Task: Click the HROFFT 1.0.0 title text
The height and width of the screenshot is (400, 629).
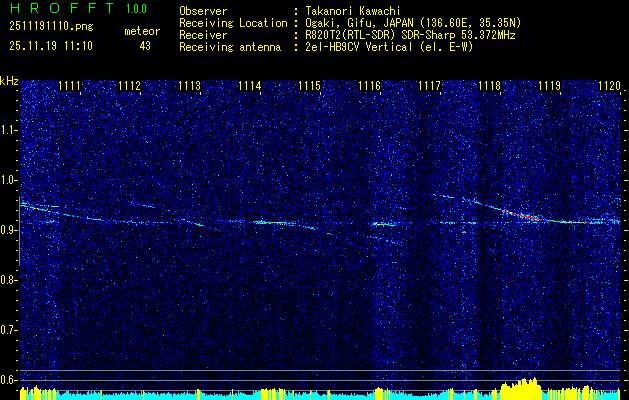Action: [78, 8]
